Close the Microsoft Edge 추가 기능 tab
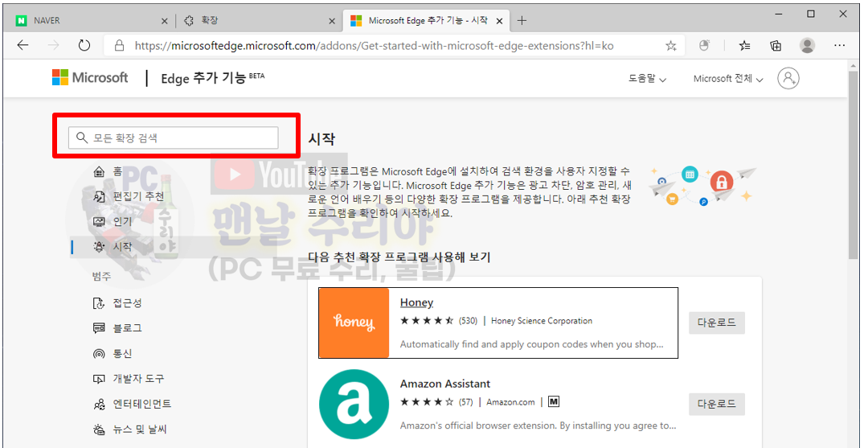The image size is (868, 448). (x=499, y=21)
